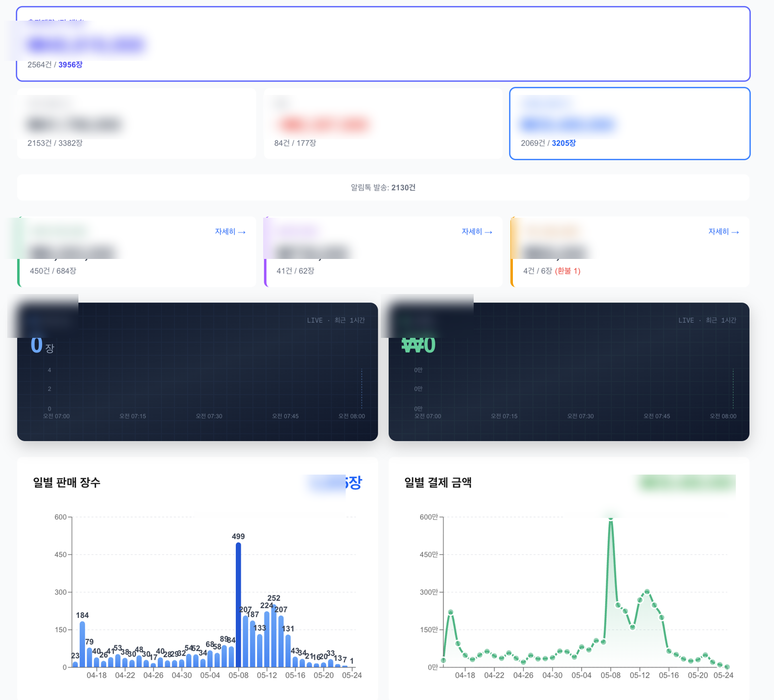Image resolution: width=774 pixels, height=700 pixels.
Task: Click the bar labeled 184
Action: click(83, 644)
